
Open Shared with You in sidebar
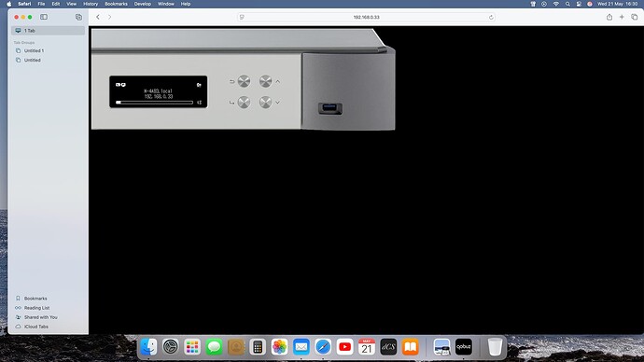(36, 317)
